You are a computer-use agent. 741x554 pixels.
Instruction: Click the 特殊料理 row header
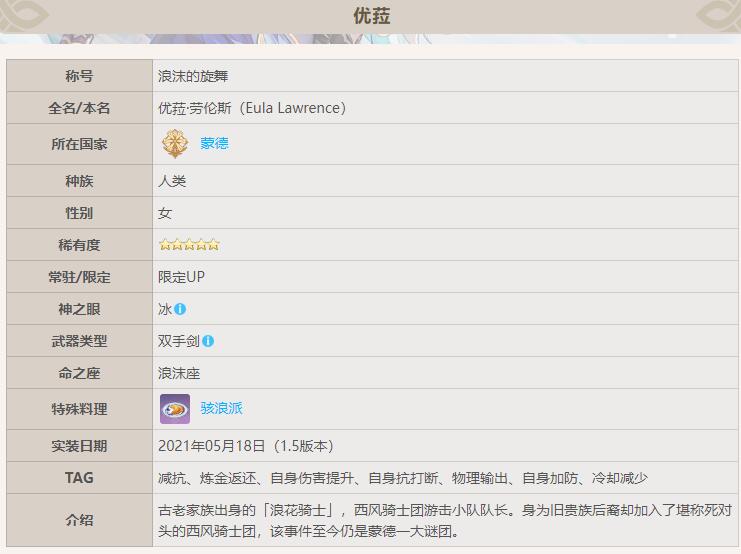click(79, 409)
